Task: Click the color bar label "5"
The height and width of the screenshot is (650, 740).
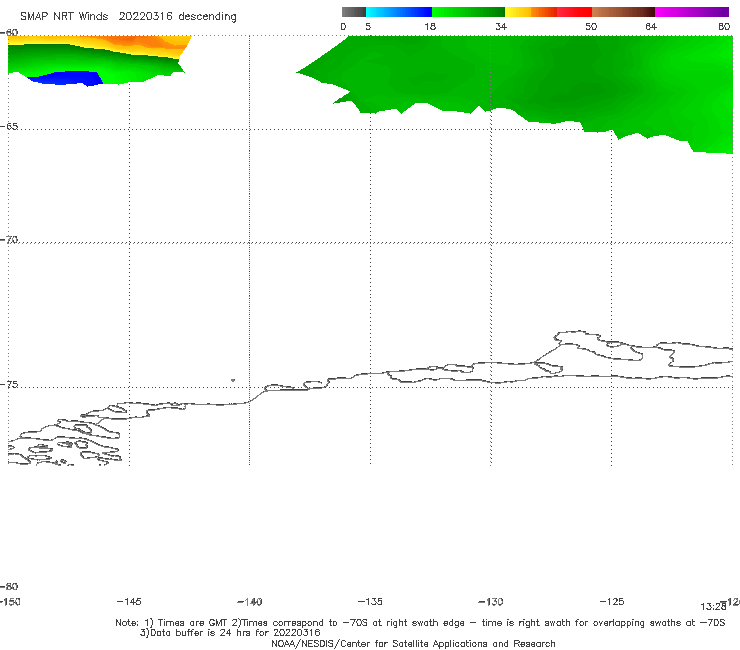Action: (368, 27)
